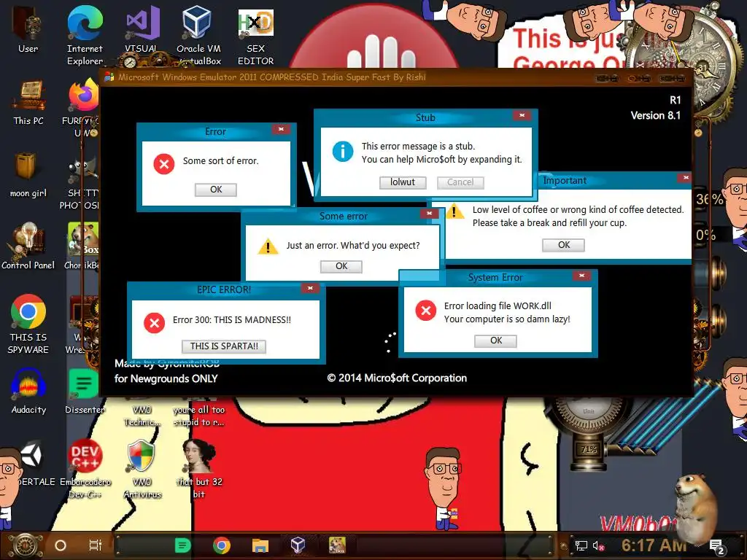Click 'for Newgrounds ONLY' text
747x560 pixels.
point(166,379)
